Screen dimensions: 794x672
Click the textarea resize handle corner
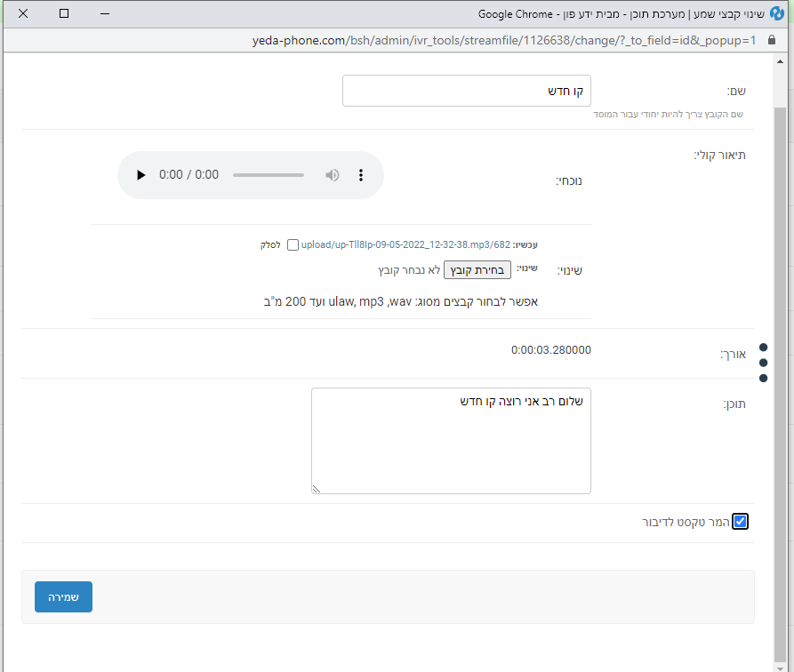(316, 489)
